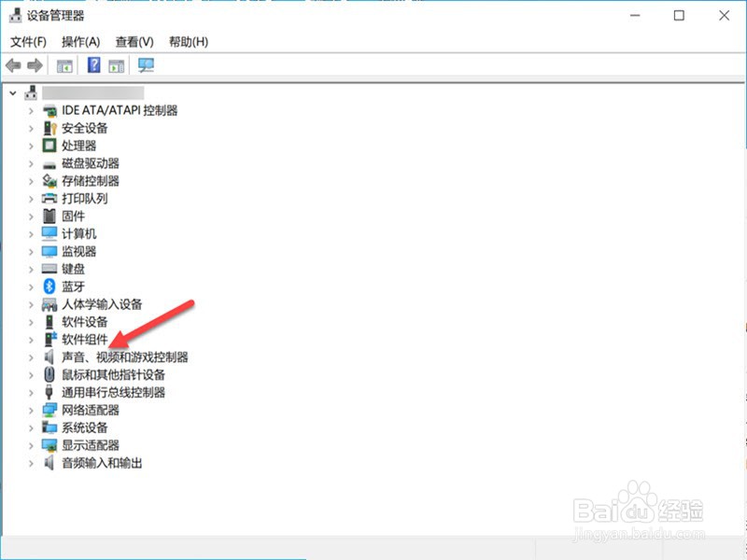The height and width of the screenshot is (560, 747).
Task: Select the 计算机 label
Action: click(x=79, y=234)
